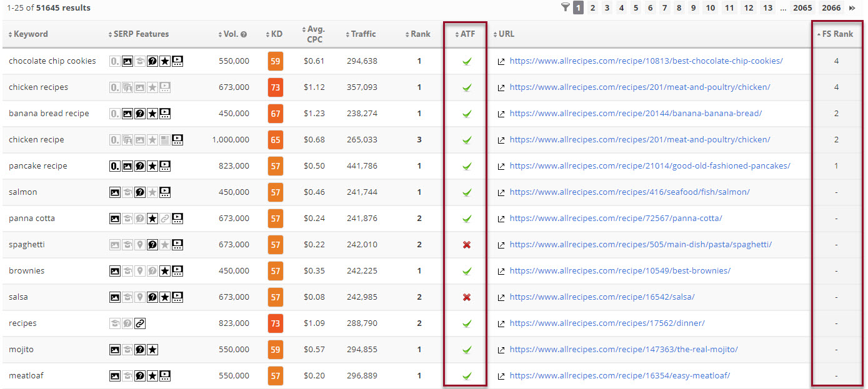
Task: Sort results by Traffic column
Action: [x=362, y=34]
